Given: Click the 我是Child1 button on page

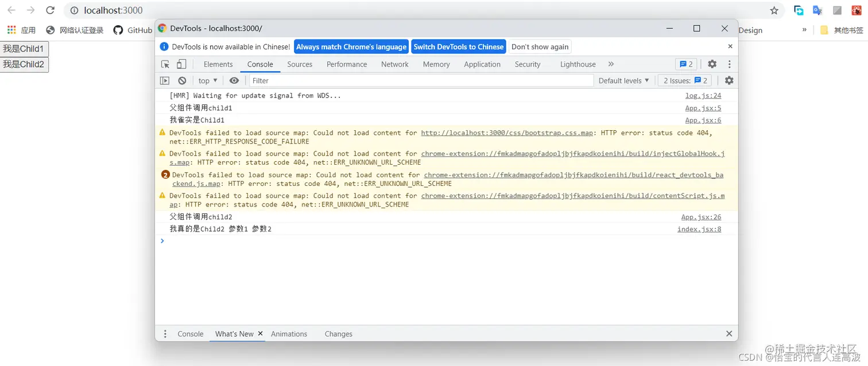Looking at the screenshot, I should [x=24, y=49].
